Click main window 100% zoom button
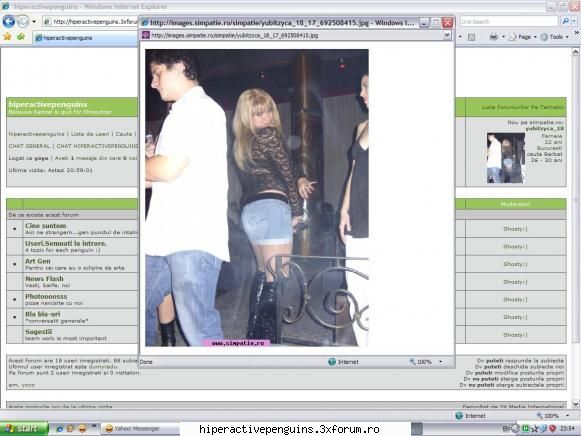 coord(548,416)
